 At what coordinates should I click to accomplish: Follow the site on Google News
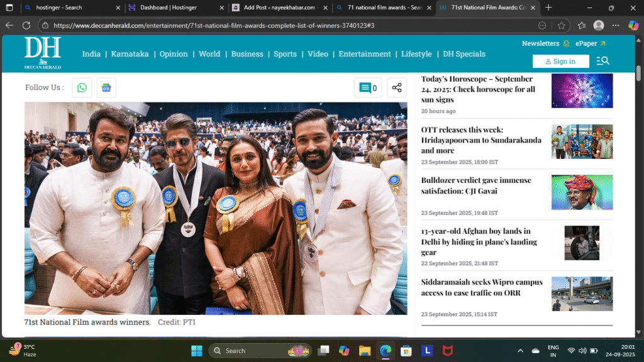coord(106,87)
